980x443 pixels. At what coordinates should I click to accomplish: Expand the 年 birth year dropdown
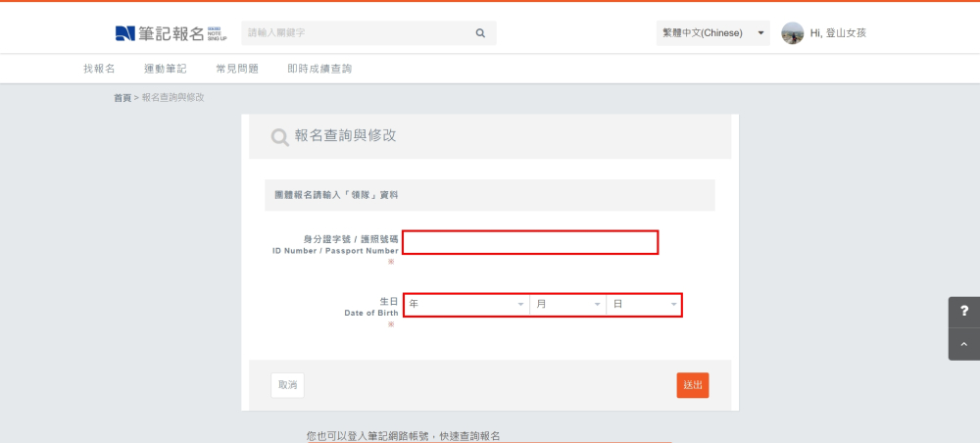click(x=466, y=305)
